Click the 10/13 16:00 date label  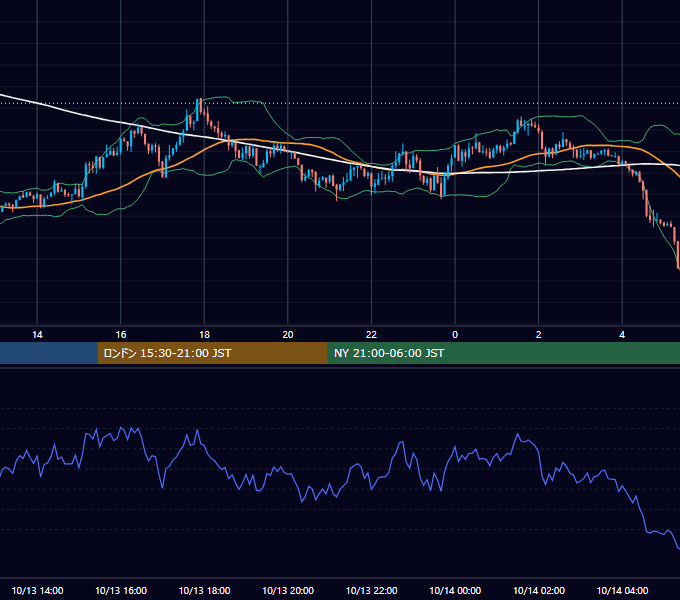121,590
